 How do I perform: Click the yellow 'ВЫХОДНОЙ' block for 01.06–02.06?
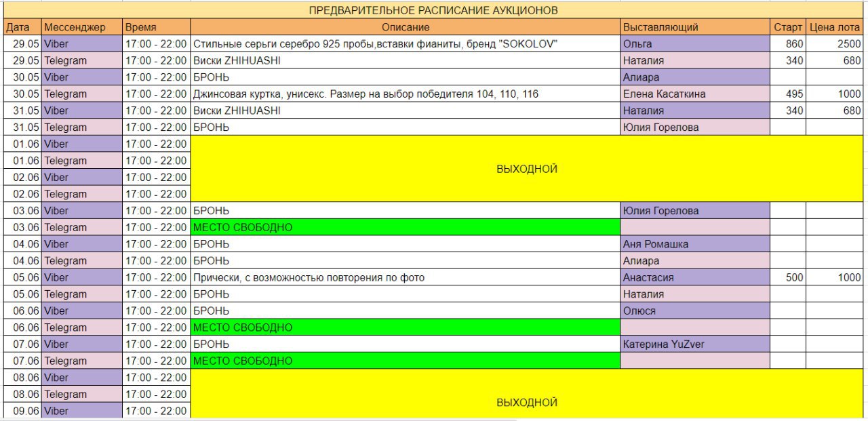527,169
